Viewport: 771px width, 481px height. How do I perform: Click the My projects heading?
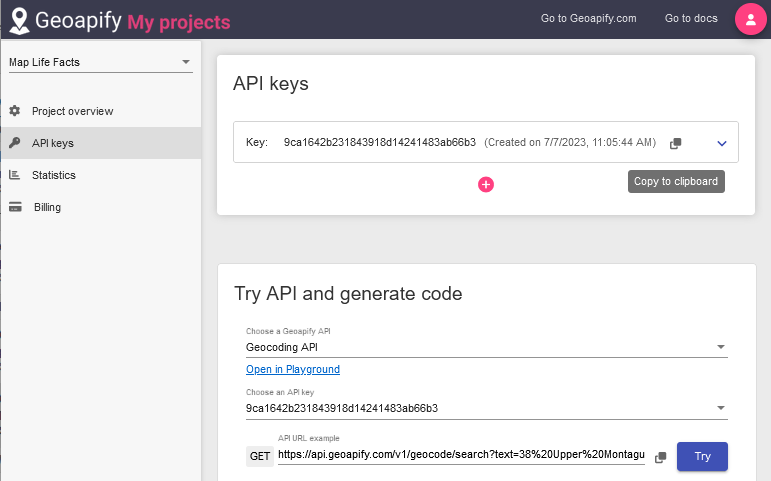tap(178, 23)
